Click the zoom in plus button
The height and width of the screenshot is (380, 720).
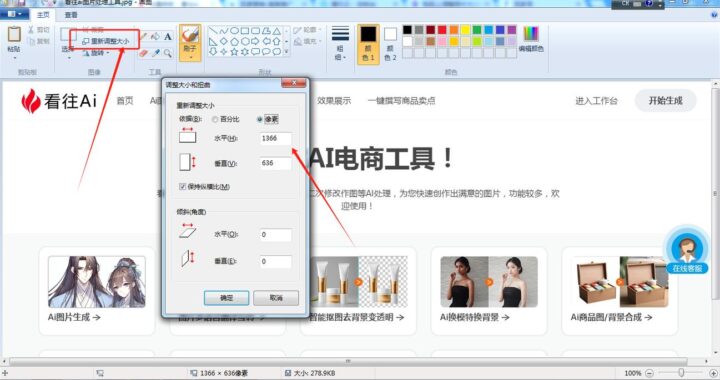pos(714,373)
